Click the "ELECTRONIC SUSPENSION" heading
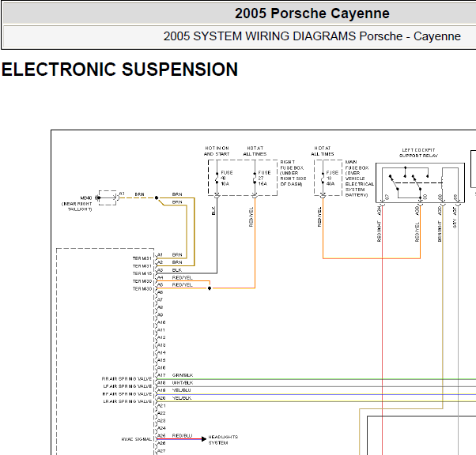The width and height of the screenshot is (476, 455). [119, 70]
